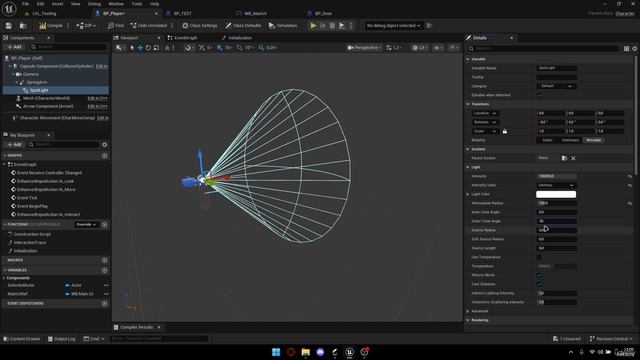Choose the viewport select tool
The image size is (640, 360).
[132, 48]
